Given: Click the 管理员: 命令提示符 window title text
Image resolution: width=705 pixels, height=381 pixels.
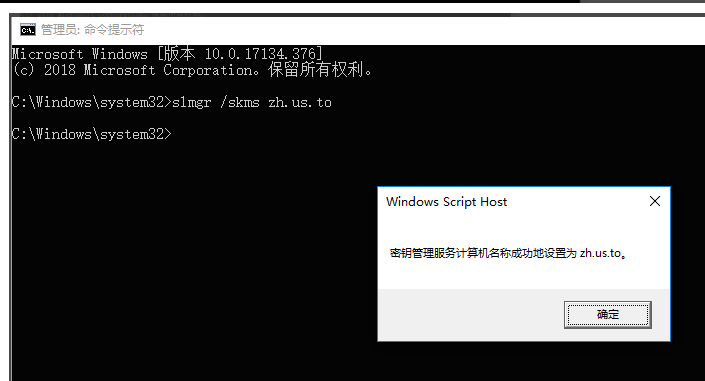Looking at the screenshot, I should (92, 30).
